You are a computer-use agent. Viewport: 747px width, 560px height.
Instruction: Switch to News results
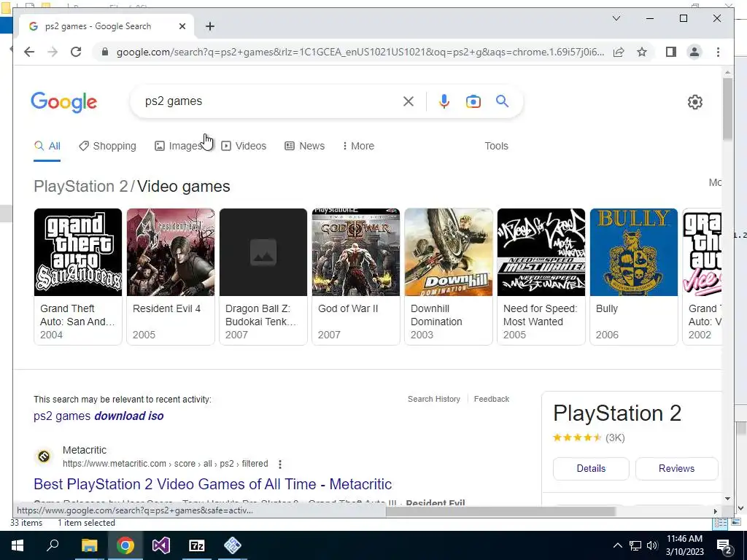point(305,146)
